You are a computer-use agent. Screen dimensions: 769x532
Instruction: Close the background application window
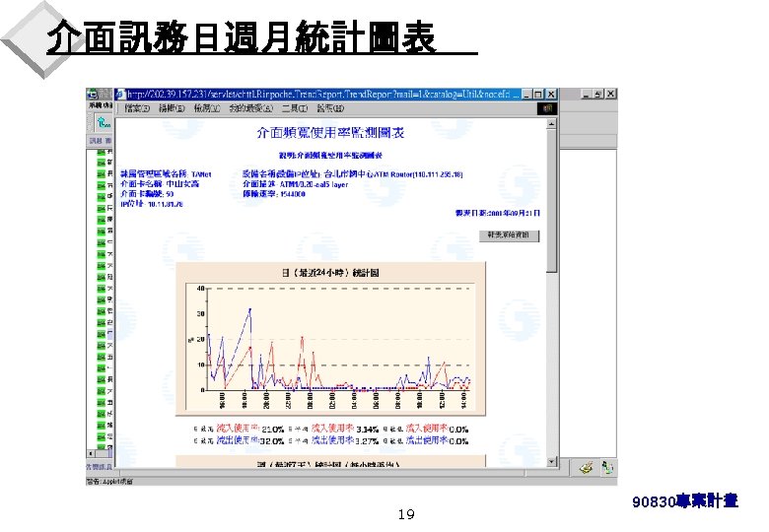click(x=610, y=94)
